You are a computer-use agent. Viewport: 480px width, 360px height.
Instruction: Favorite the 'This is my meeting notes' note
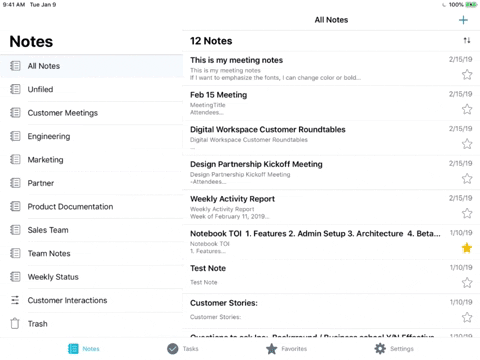coord(467,74)
